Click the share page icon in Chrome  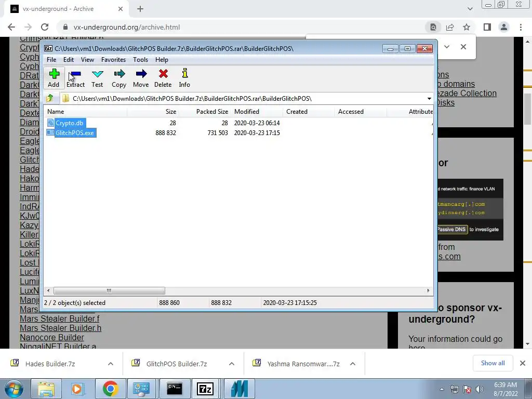pos(450,27)
